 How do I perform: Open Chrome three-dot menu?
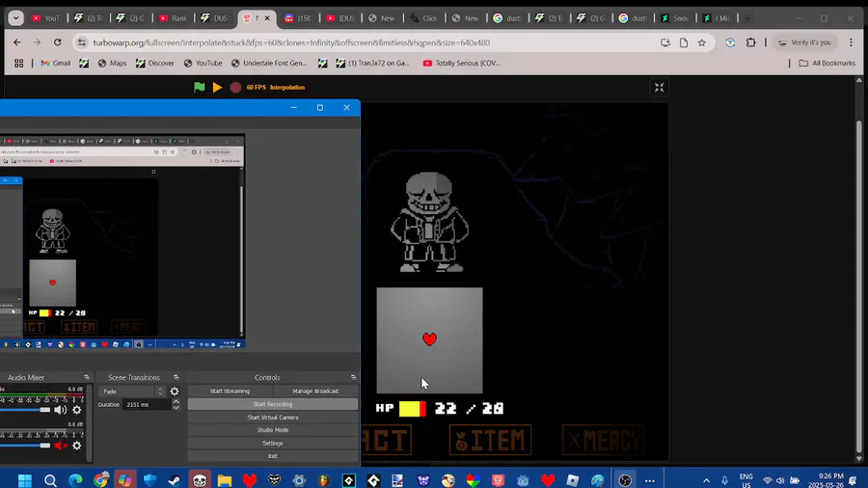click(x=852, y=42)
